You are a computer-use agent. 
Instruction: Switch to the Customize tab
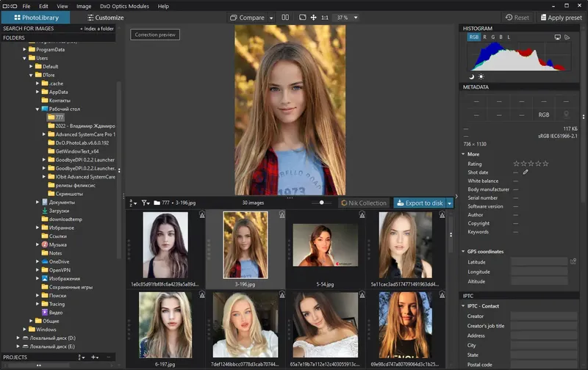click(105, 17)
